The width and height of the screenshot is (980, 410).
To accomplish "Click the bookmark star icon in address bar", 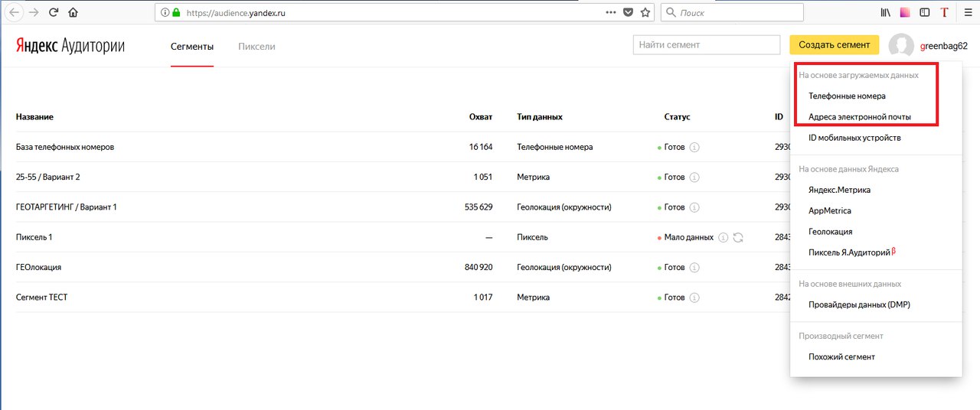I will tap(645, 12).
